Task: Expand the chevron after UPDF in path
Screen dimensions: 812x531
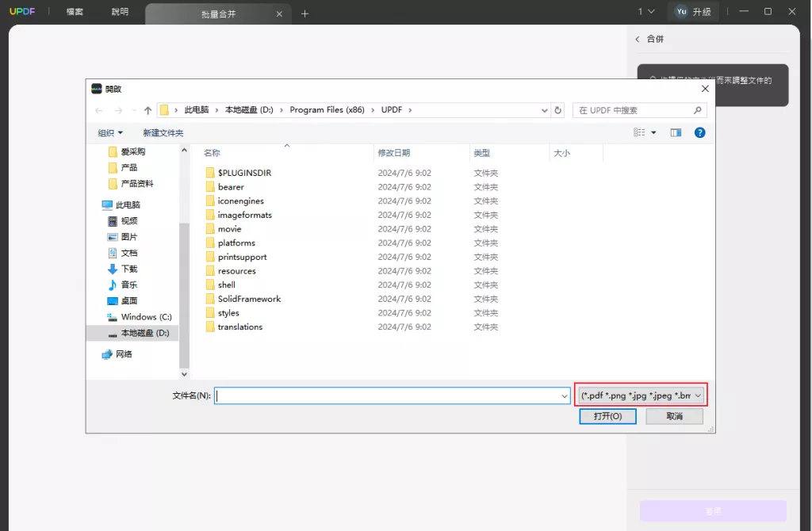Action: pos(410,109)
